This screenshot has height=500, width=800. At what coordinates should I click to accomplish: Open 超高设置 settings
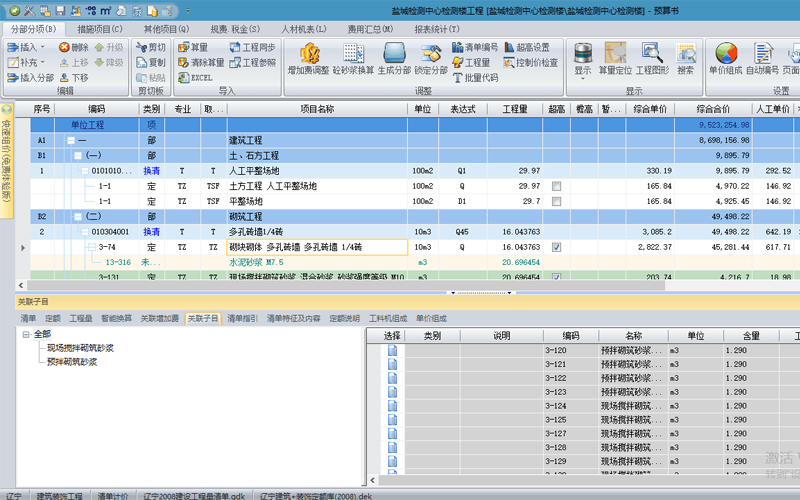coord(527,47)
